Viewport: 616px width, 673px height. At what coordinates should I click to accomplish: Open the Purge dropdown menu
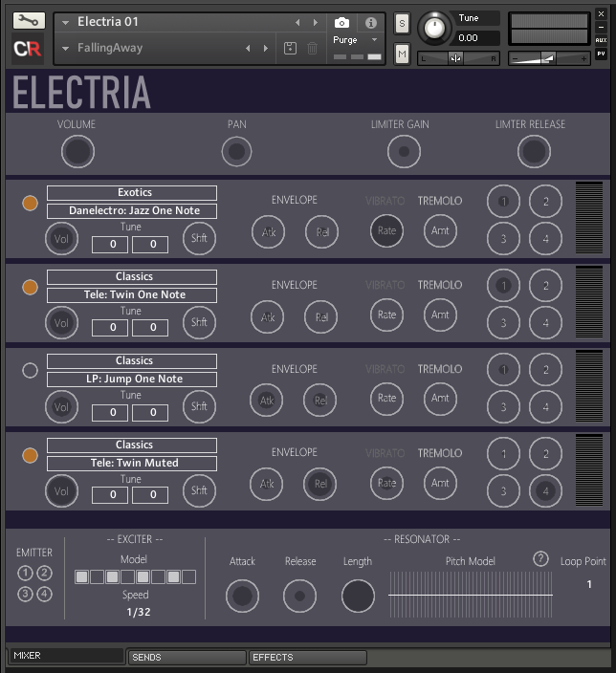355,40
